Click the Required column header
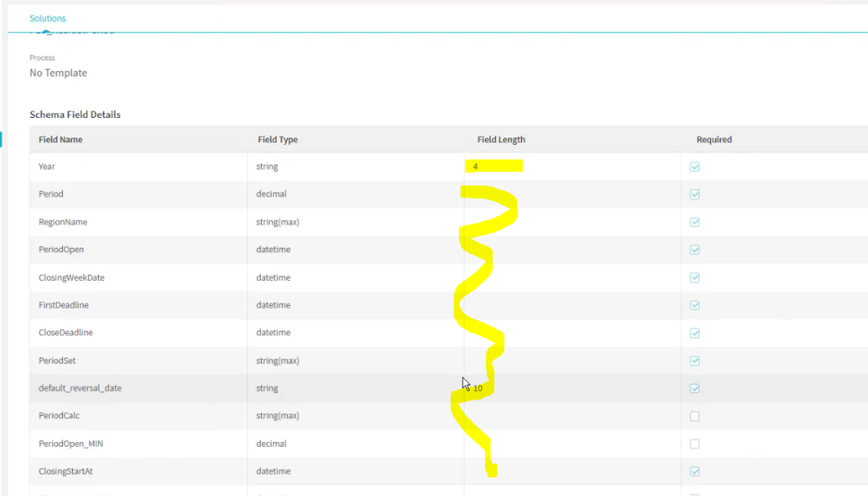Image resolution: width=868 pixels, height=496 pixels. point(714,139)
